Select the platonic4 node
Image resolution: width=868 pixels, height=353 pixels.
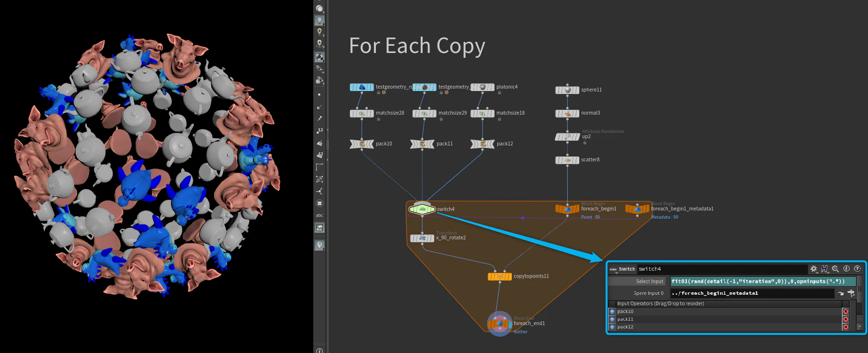[482, 87]
